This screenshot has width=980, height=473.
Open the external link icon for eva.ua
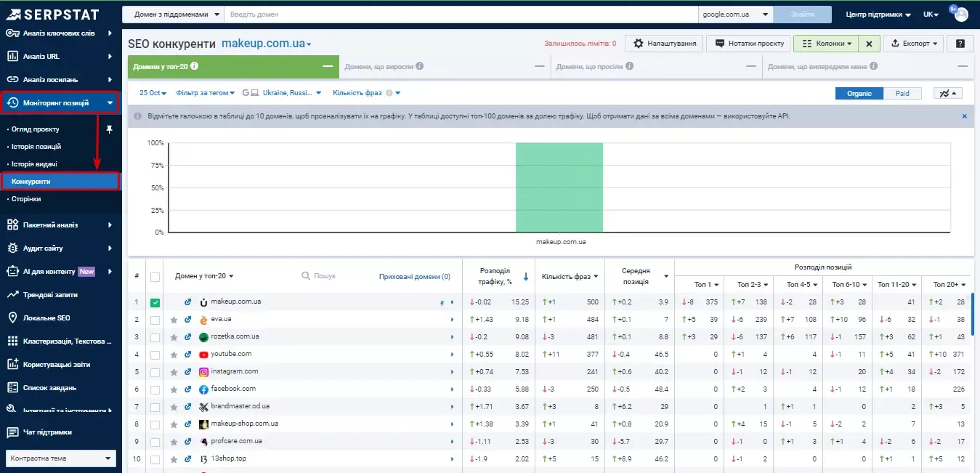(x=188, y=319)
